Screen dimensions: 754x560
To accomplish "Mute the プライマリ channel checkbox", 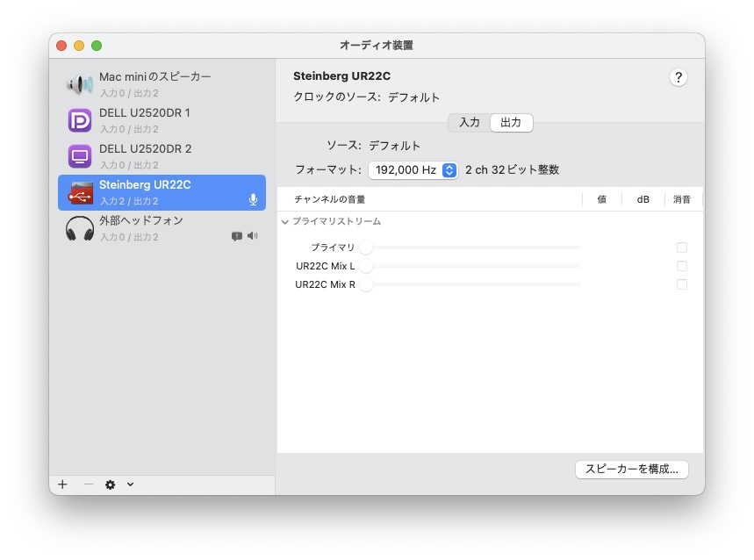I will 681,248.
